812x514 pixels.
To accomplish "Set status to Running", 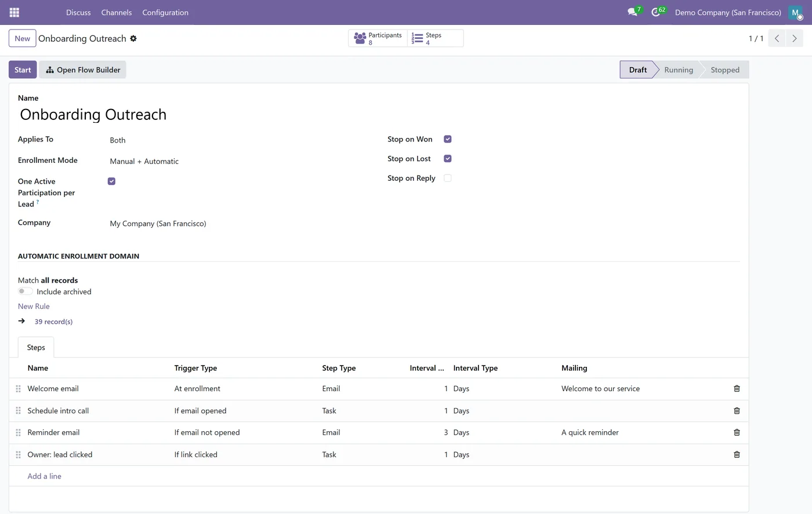I will coord(679,70).
